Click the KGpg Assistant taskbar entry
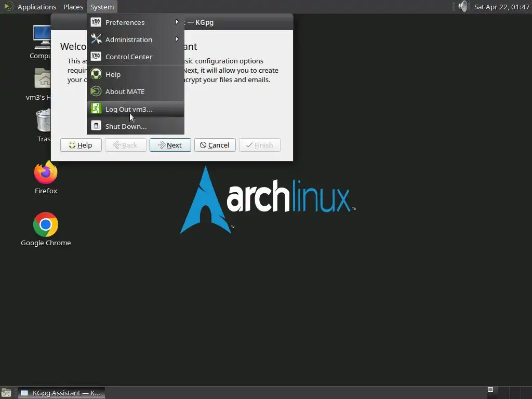This screenshot has height=399, width=532. (x=61, y=393)
